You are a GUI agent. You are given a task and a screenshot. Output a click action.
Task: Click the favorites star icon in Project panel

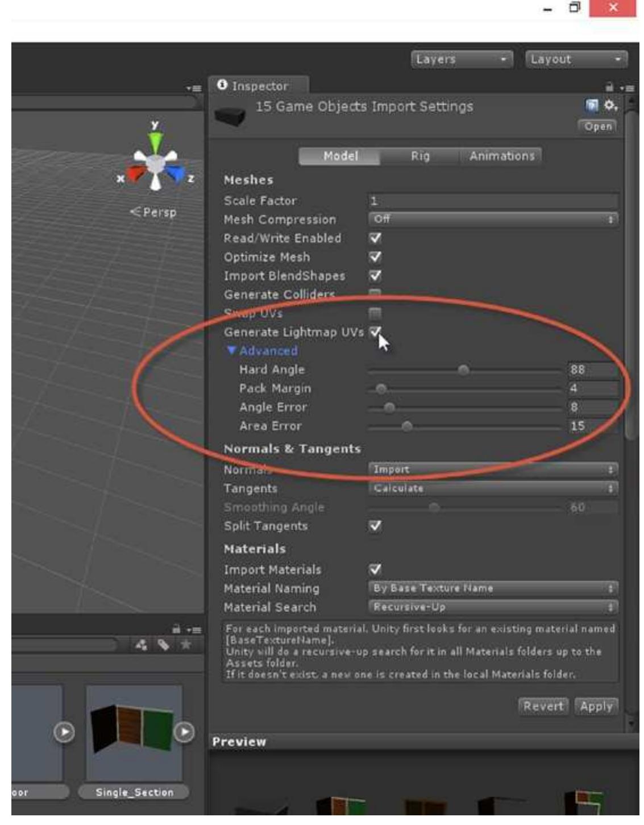(x=186, y=644)
